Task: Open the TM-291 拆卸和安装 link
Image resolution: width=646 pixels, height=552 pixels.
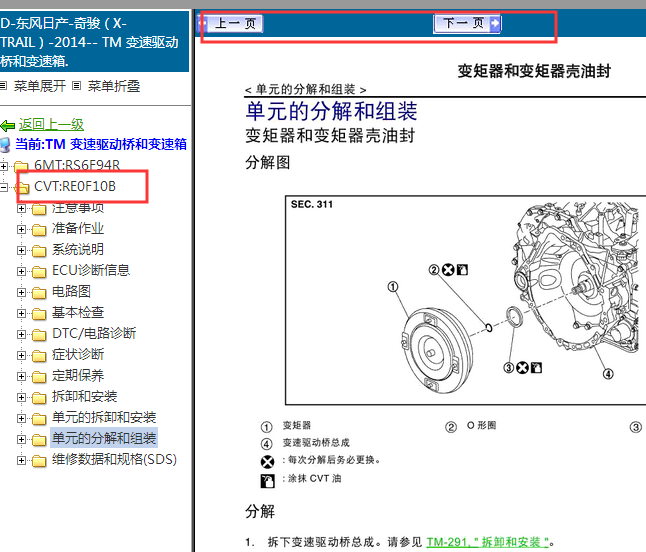Action: [487, 542]
